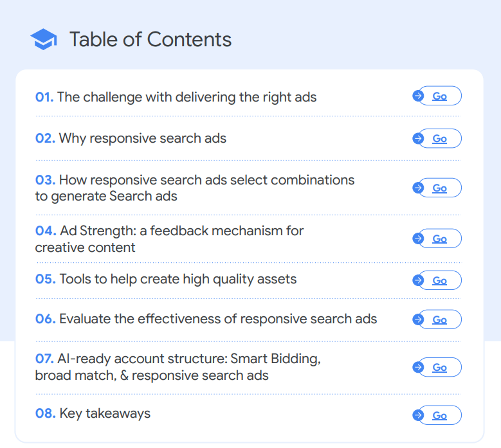The height and width of the screenshot is (448, 501).
Task: Click arrow icon for AI-ready account structure section
Action: (x=418, y=367)
